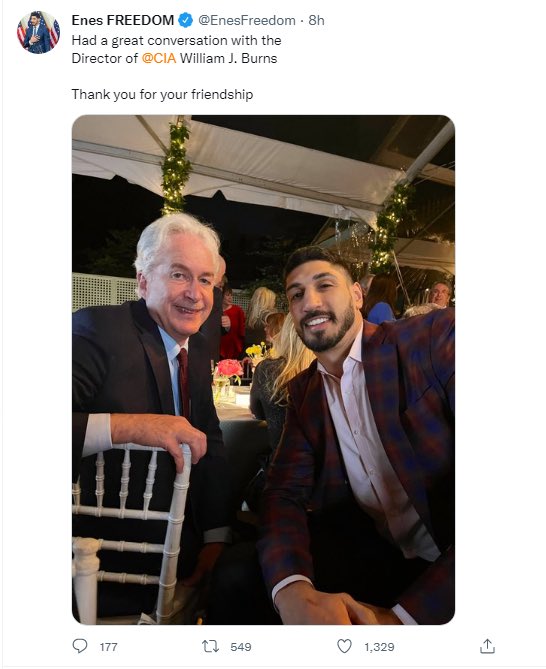Click the reply speech bubble icon
The height and width of the screenshot is (669, 546).
coord(80,646)
